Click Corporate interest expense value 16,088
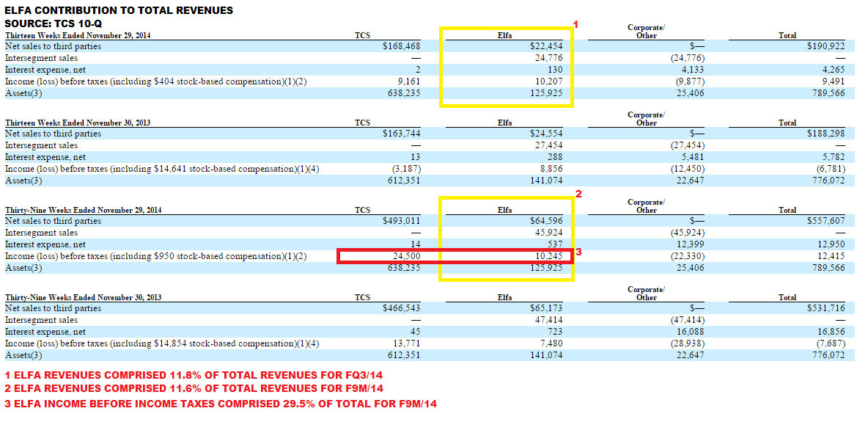Screen dimensions: 868x422 tap(691, 332)
